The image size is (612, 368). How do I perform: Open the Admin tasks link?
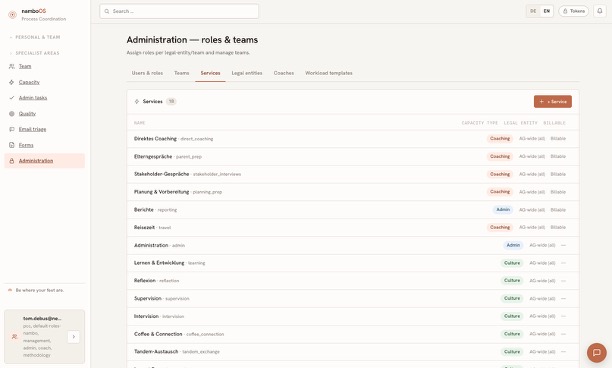tap(33, 98)
